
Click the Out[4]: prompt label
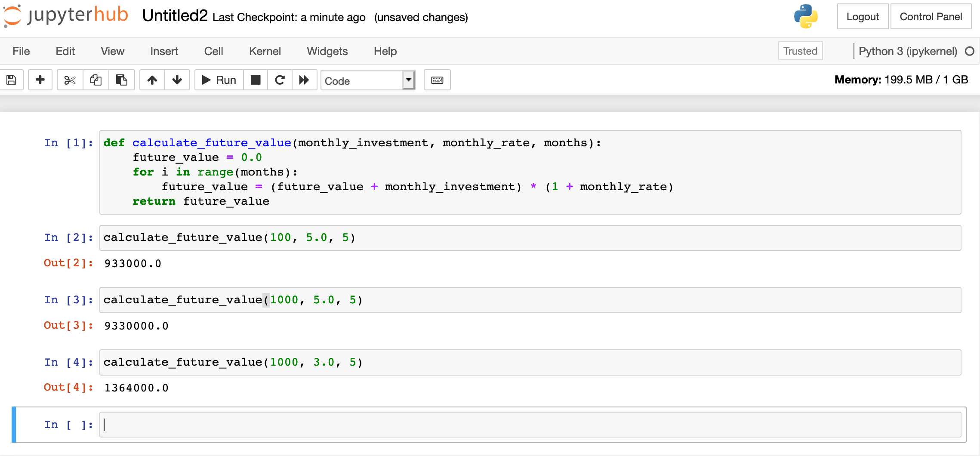69,387
